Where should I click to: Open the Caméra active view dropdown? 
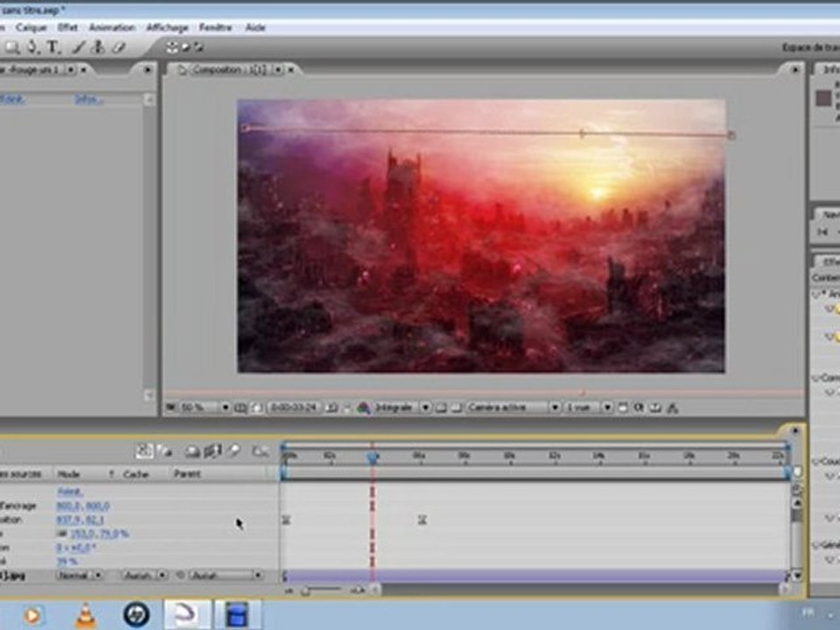coord(513,408)
